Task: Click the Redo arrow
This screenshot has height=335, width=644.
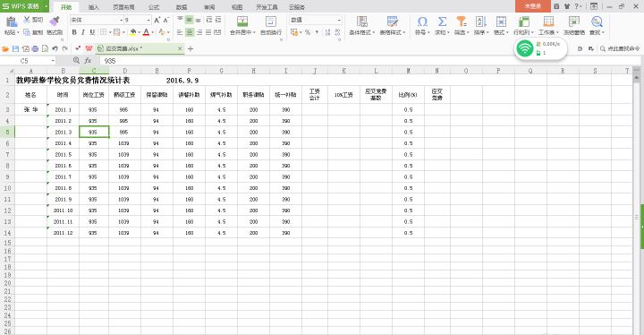Action: (x=65, y=48)
